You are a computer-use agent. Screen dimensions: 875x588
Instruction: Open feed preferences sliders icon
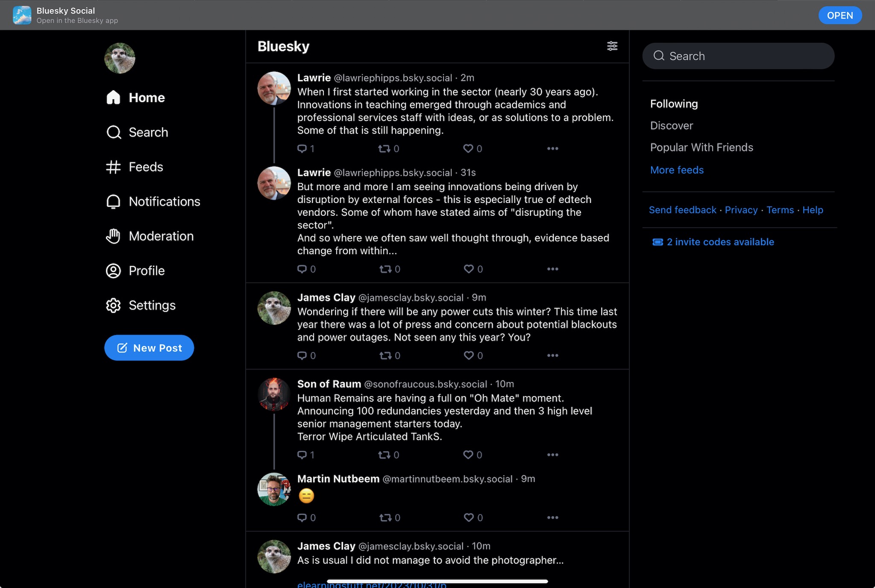[612, 46]
